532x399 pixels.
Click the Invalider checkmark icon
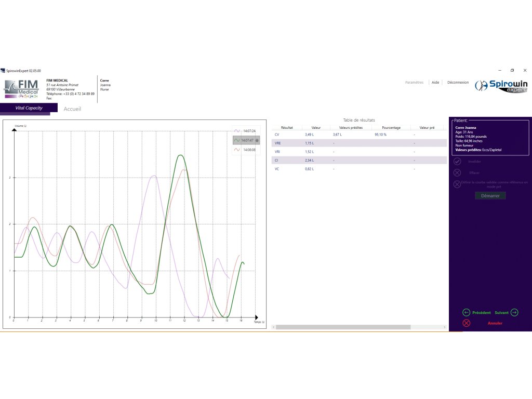coord(457,162)
